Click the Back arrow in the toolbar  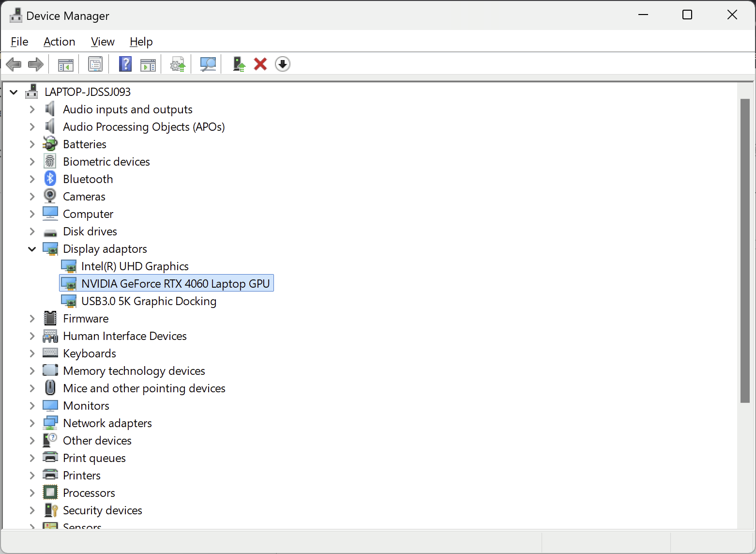click(14, 64)
